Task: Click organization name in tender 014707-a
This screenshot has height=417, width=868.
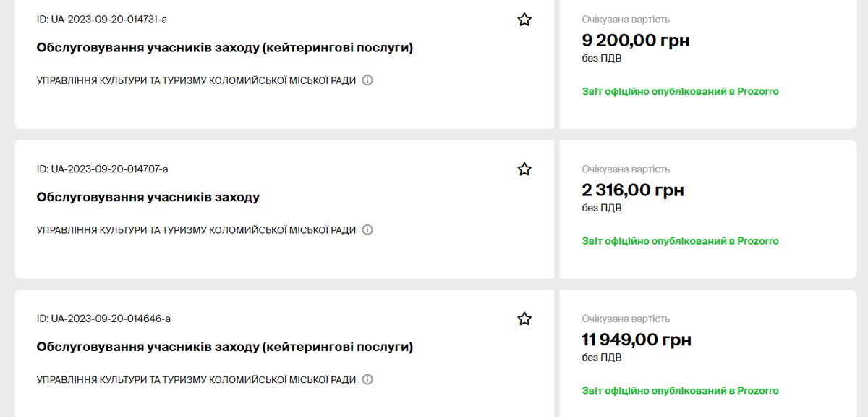Action: point(196,230)
